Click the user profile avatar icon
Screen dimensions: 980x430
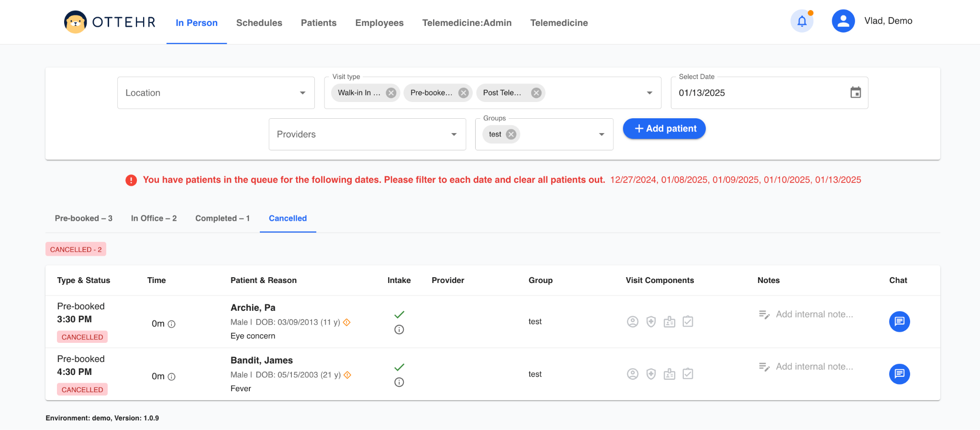pos(843,21)
